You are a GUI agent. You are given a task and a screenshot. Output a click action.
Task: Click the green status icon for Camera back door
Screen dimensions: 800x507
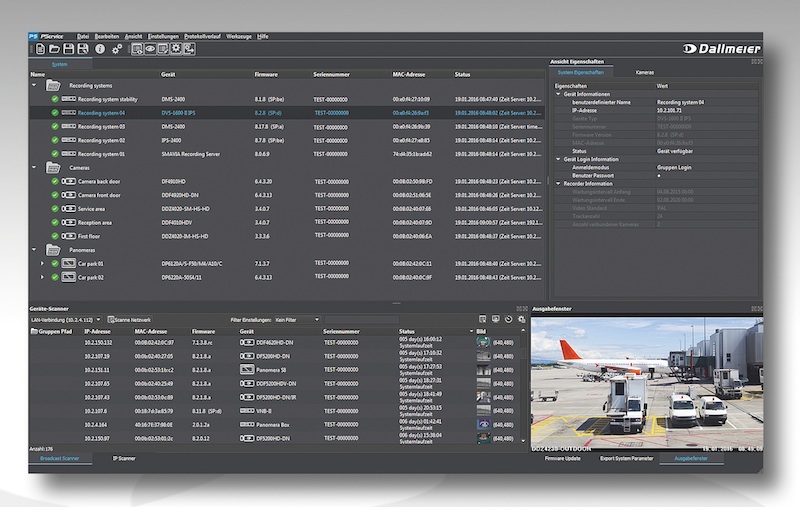56,181
